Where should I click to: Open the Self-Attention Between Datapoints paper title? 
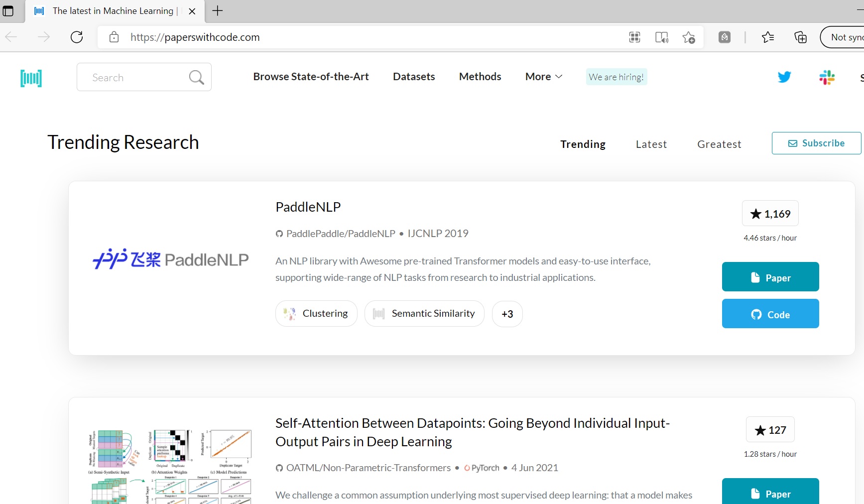(473, 432)
